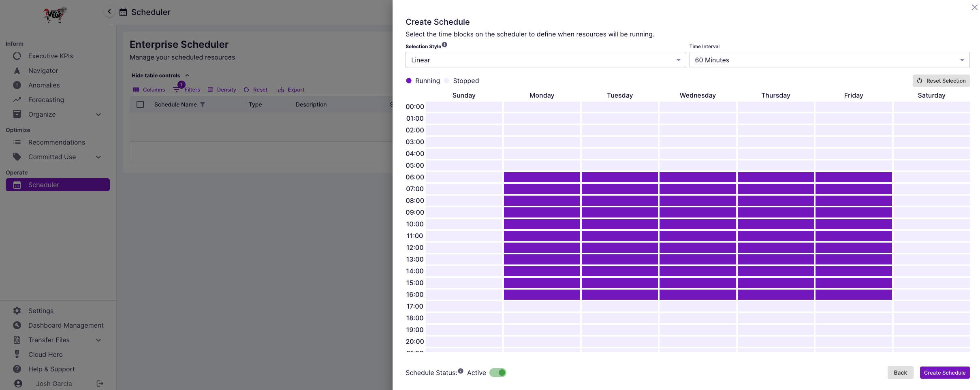This screenshot has height=390, width=980.
Task: Click the Back button
Action: (x=900, y=373)
